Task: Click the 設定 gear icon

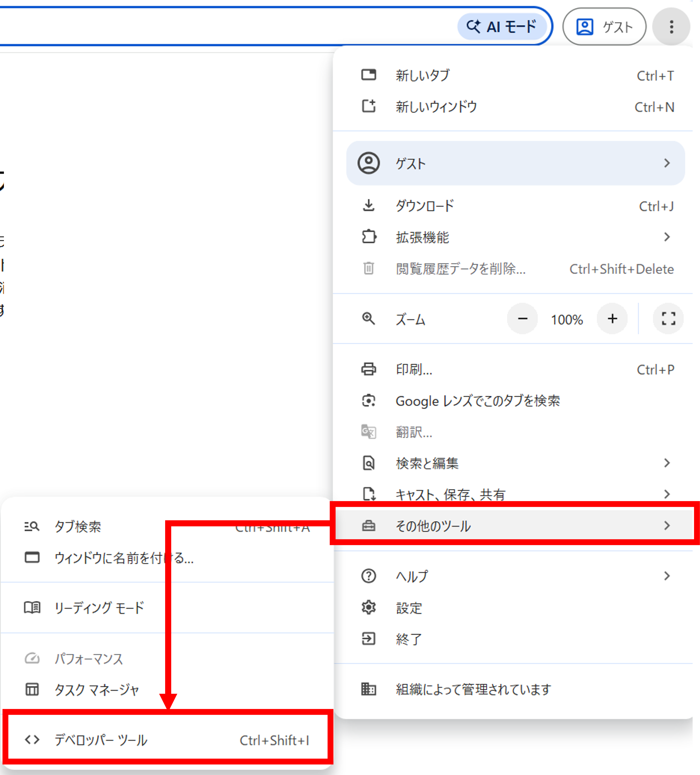Action: [369, 607]
